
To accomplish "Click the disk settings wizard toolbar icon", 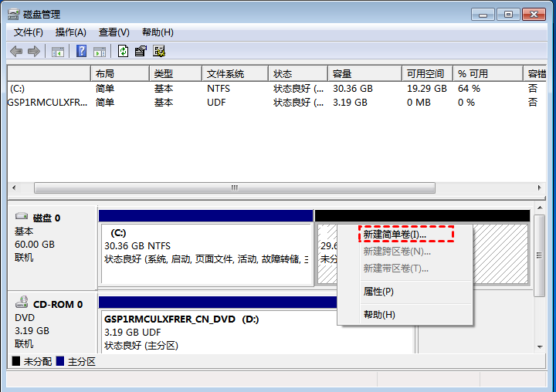I will (159, 51).
